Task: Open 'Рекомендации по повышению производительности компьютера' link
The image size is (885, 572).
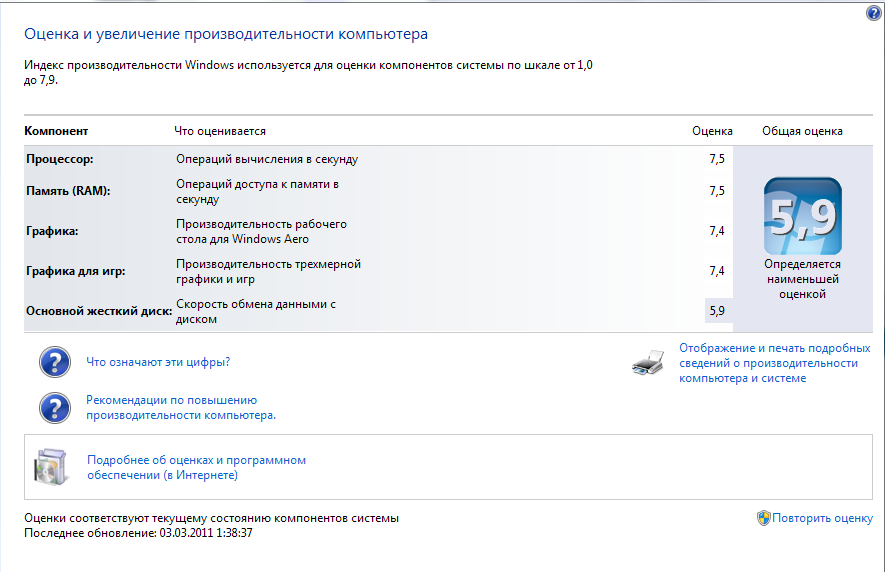Action: [181, 408]
